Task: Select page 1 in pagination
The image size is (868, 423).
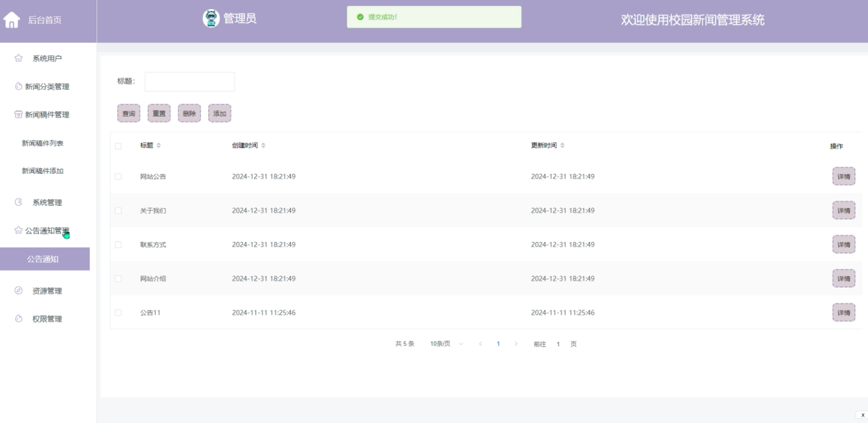Action: pos(498,344)
